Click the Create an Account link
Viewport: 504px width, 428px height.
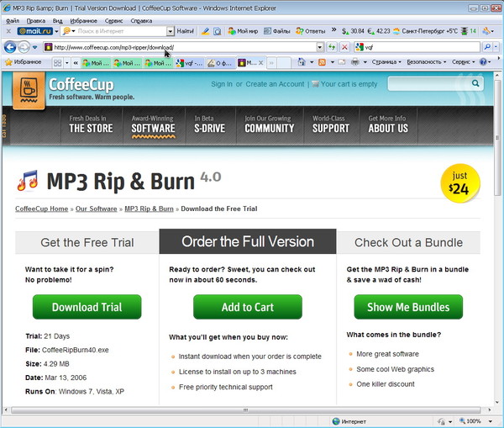click(275, 84)
